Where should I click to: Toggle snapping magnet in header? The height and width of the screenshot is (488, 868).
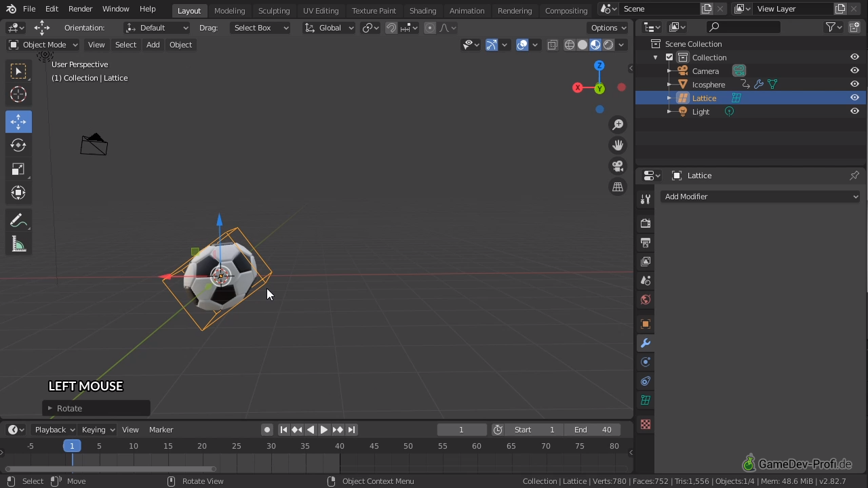pyautogui.click(x=391, y=28)
